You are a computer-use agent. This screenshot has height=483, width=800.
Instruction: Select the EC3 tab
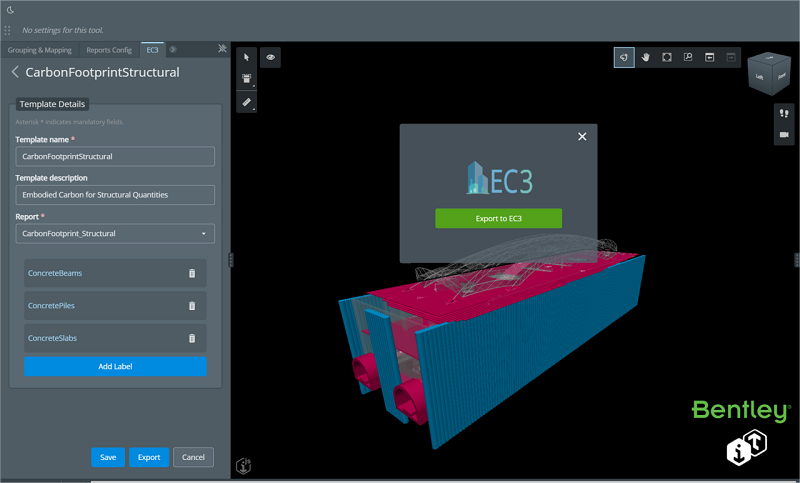(152, 50)
